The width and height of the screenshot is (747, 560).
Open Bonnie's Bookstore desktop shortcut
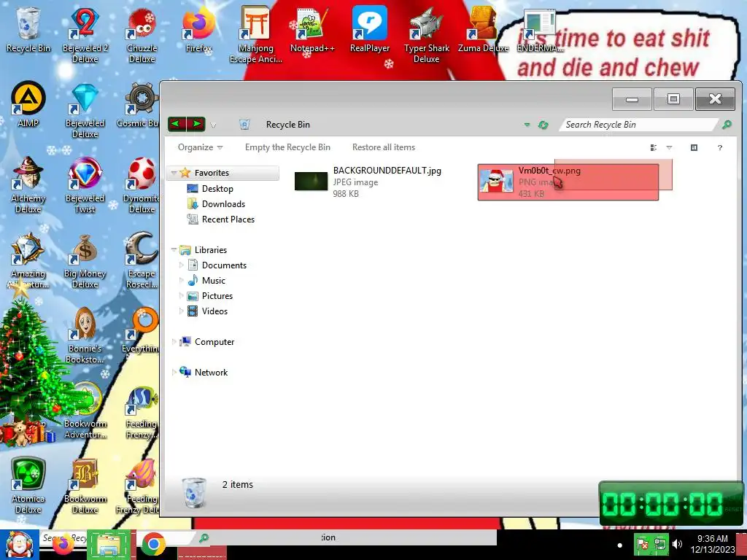85,335
